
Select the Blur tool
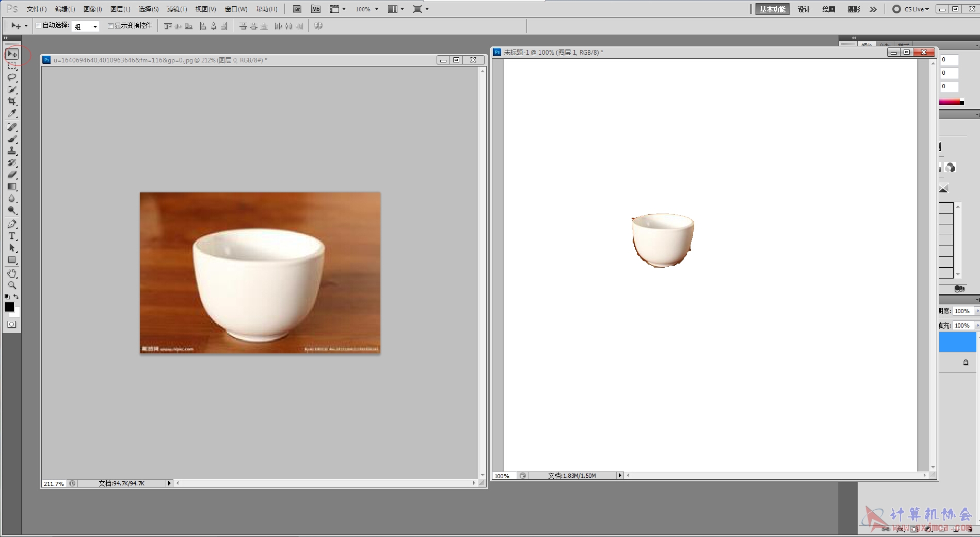[x=12, y=198]
